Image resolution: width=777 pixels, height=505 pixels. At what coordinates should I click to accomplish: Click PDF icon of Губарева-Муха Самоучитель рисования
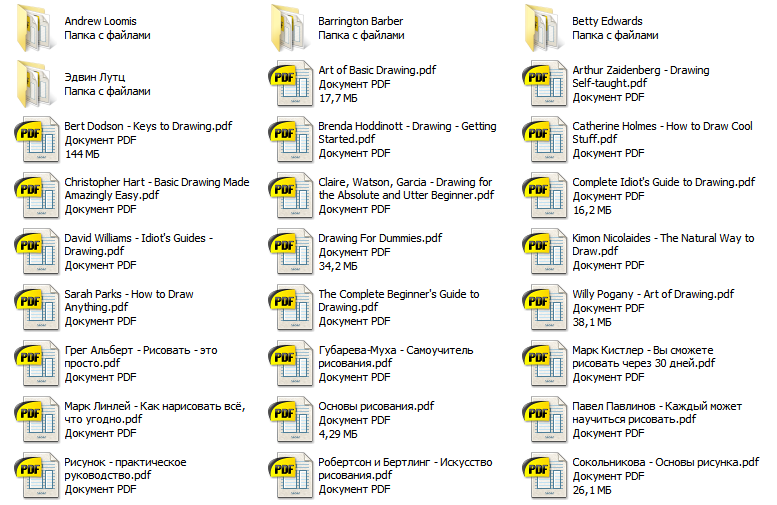pyautogui.click(x=292, y=363)
